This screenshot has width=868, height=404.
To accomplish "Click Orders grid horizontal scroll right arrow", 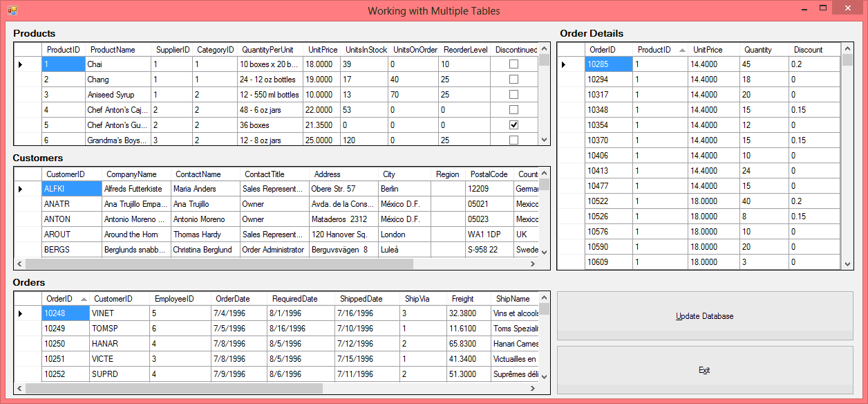I will pyautogui.click(x=532, y=388).
